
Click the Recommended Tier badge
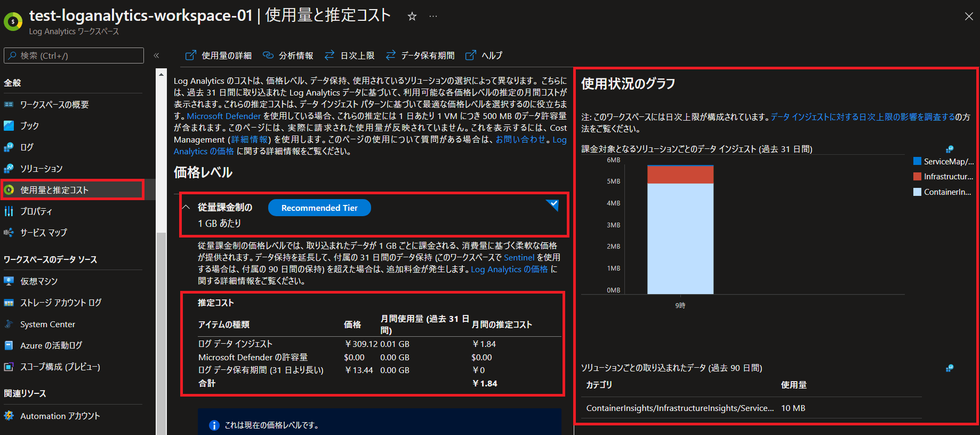[319, 208]
